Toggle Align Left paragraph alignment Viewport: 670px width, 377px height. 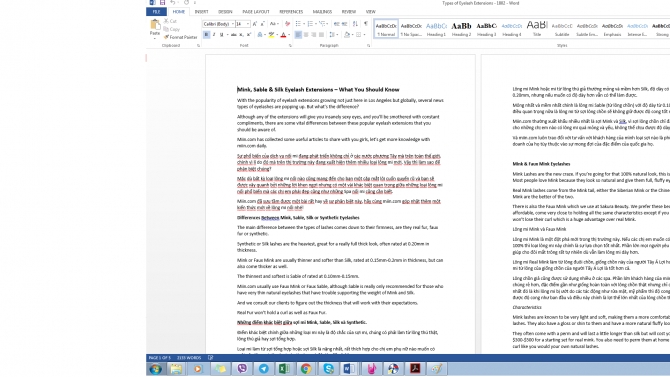click(298, 35)
